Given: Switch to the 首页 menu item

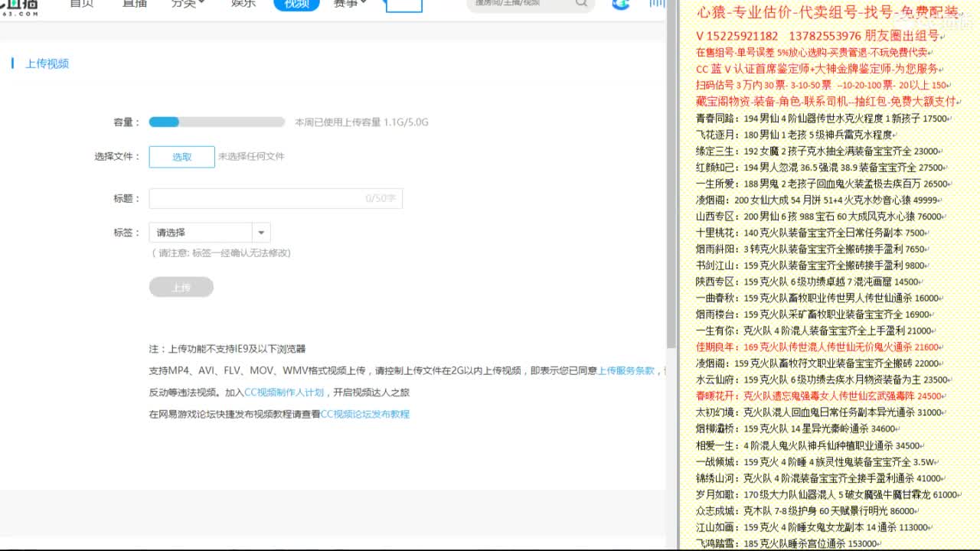Looking at the screenshot, I should (x=82, y=4).
